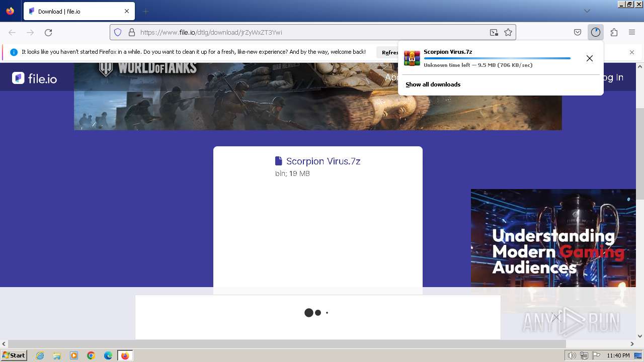Open Windows Media Player taskbar icon
The width and height of the screenshot is (644, 362).
(x=74, y=355)
